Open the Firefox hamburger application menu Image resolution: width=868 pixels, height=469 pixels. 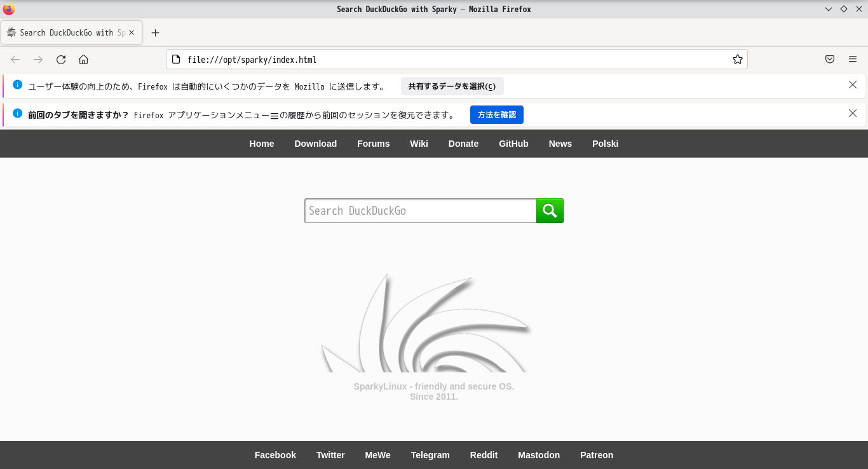pos(853,59)
